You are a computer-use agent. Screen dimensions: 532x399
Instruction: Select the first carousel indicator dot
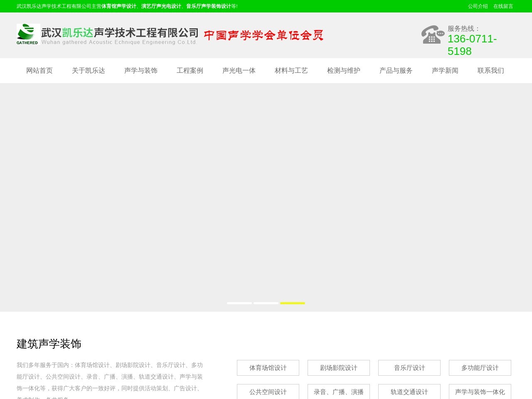click(239, 303)
